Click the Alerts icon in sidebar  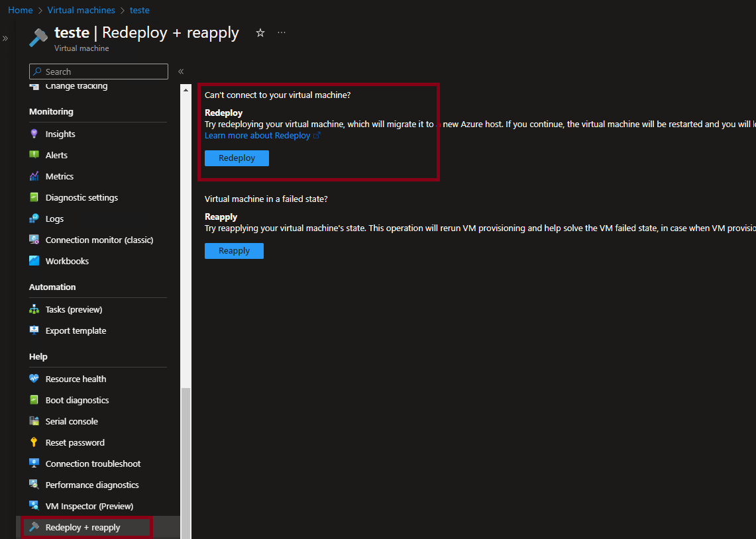click(34, 155)
